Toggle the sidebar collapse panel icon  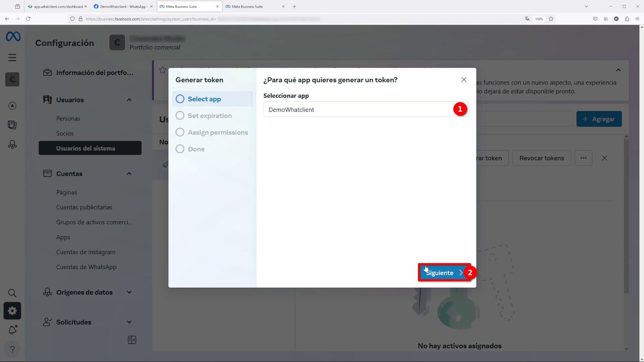tap(132, 340)
